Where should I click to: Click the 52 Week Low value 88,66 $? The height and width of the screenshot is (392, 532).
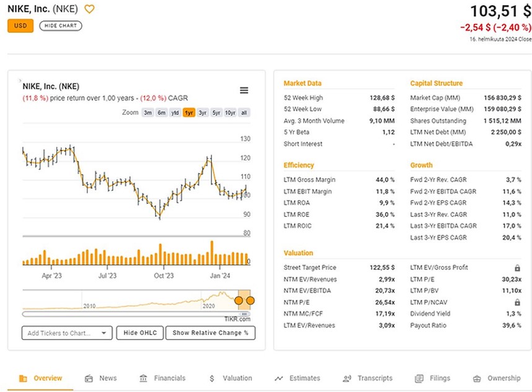(x=384, y=109)
